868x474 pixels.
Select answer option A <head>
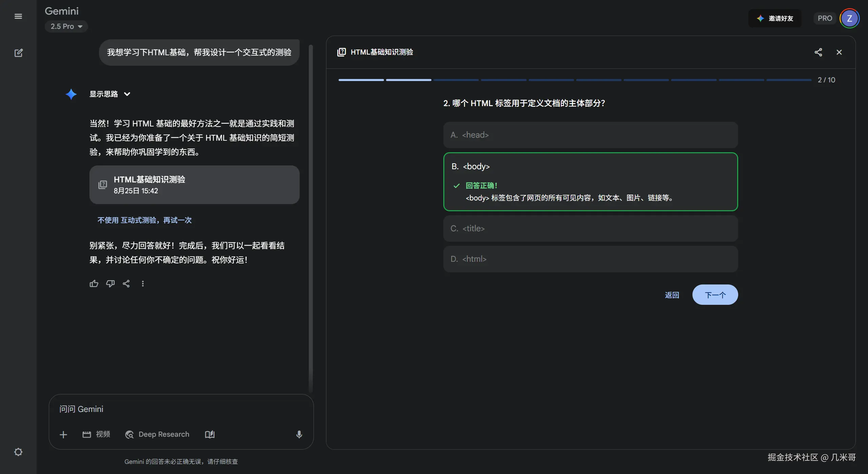(x=590, y=135)
